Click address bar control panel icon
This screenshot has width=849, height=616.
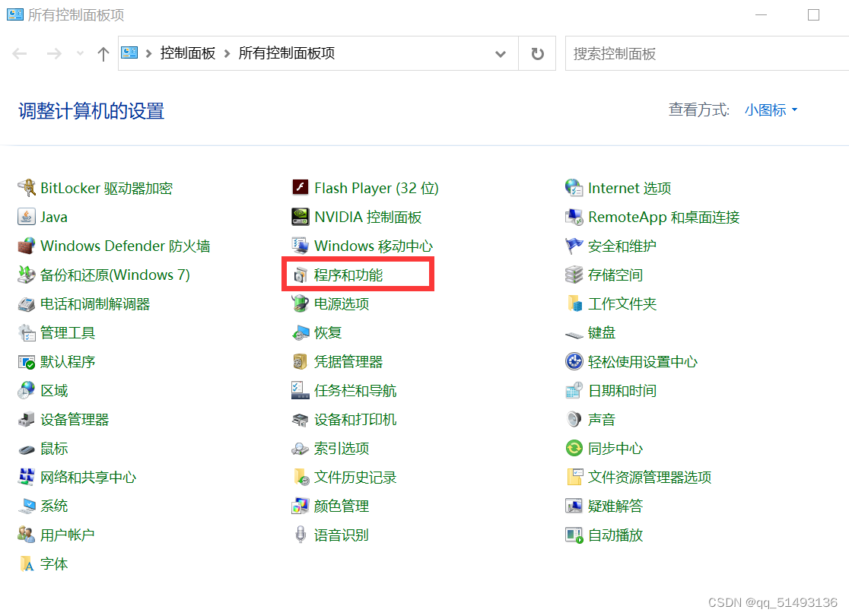129,52
